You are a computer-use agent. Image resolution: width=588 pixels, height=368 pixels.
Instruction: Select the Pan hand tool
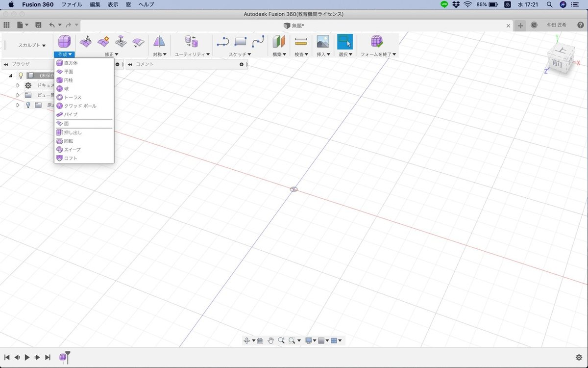click(x=271, y=340)
